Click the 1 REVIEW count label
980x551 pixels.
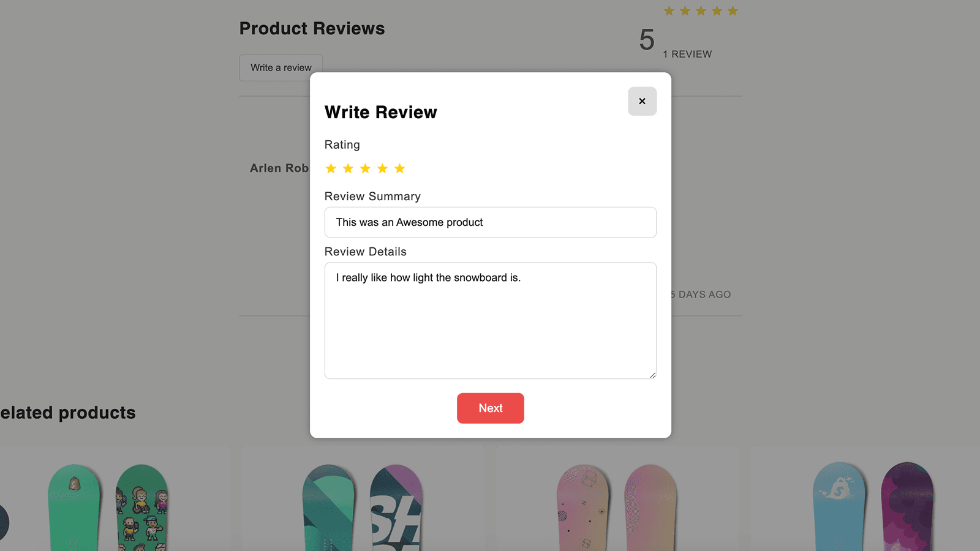687,54
